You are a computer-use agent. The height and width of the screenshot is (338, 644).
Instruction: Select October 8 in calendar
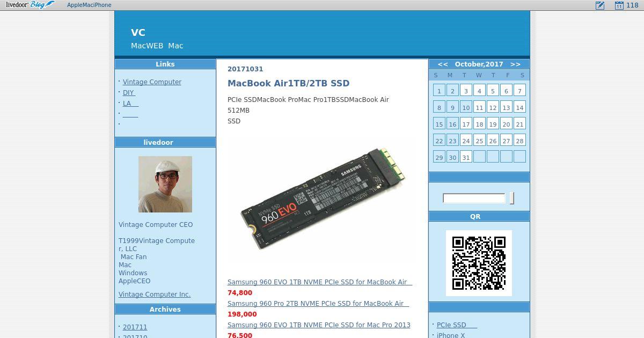(439, 107)
